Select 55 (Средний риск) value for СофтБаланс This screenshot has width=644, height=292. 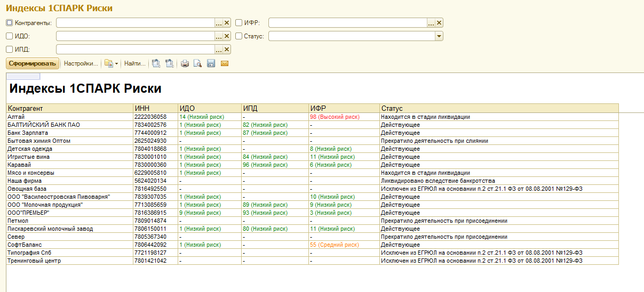tap(344, 245)
